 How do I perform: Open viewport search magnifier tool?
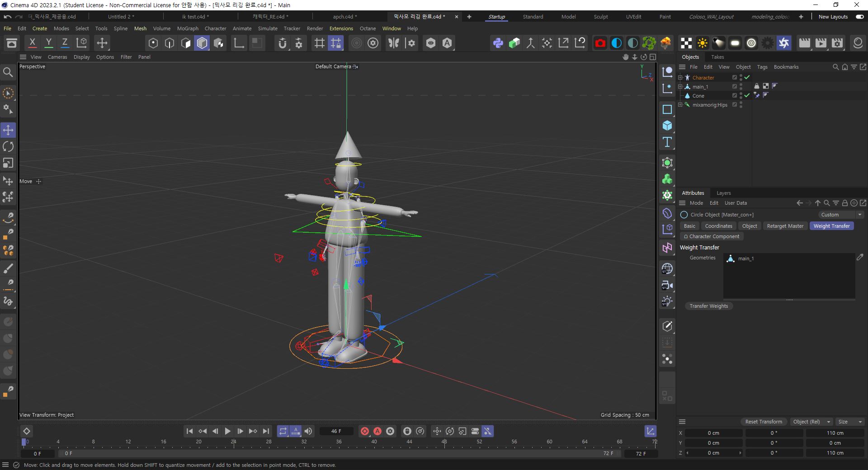8,72
